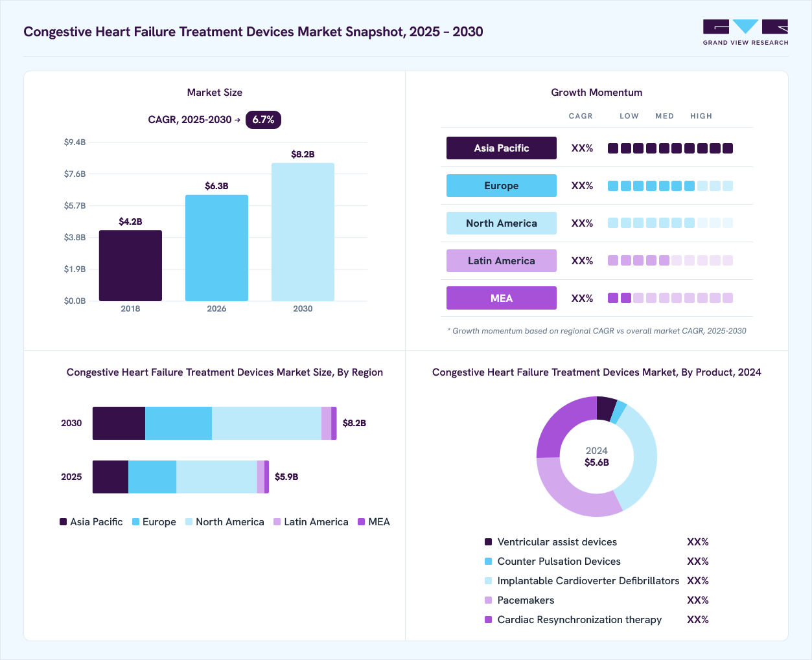Select the 2030 Asia Pacific stacked bar segment

tap(119, 423)
